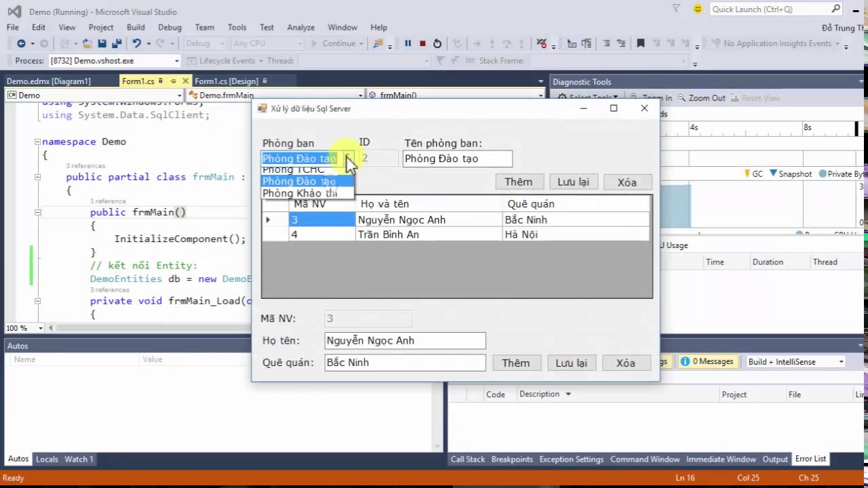Viewport: 868px width, 488px height.
Task: Collapse the namespace Demo code block
Action: [37, 142]
